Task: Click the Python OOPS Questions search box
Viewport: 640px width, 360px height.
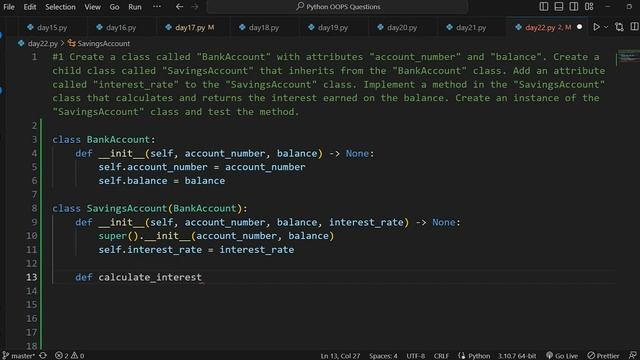Action: [x=337, y=7]
